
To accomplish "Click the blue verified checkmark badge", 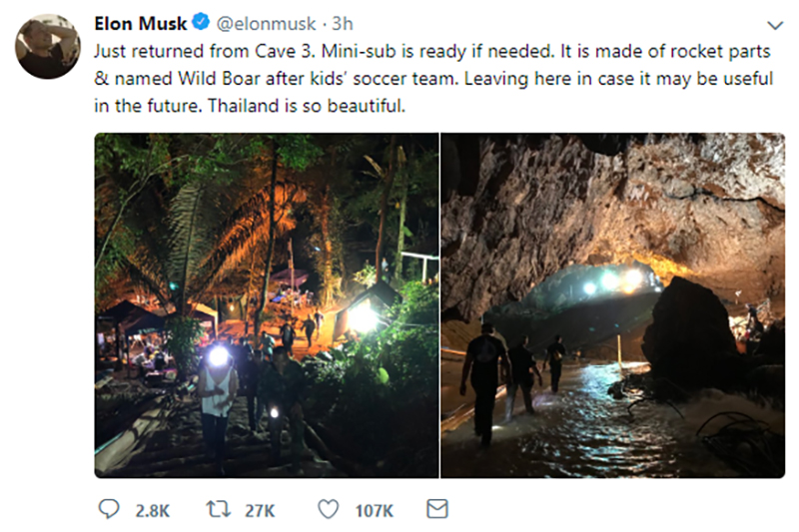I will 199,22.
